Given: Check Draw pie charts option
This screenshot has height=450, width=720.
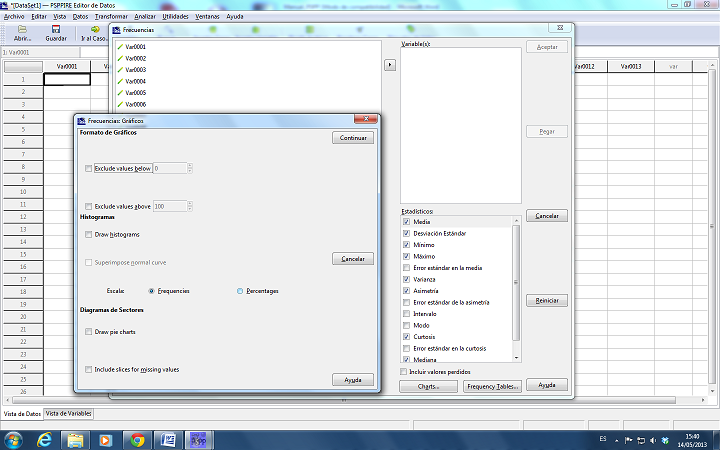Looking at the screenshot, I should click(x=89, y=332).
